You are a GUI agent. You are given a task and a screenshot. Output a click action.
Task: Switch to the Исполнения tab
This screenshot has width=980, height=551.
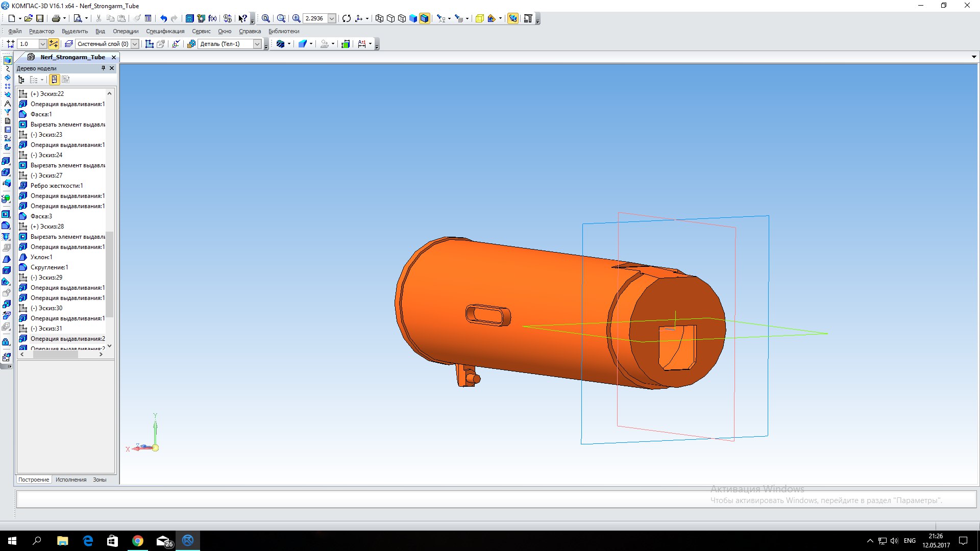tap(71, 480)
